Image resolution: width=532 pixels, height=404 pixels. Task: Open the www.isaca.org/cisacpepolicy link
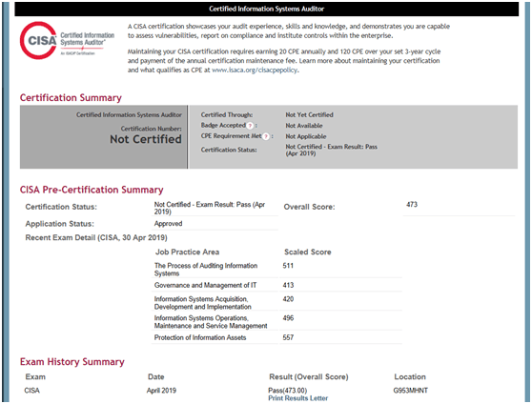[x=255, y=70]
